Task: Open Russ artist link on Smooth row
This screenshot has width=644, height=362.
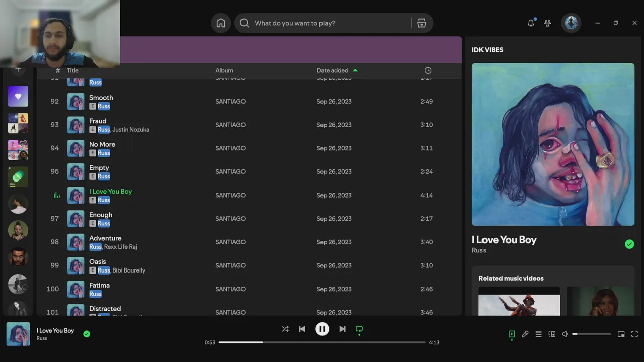Action: click(104, 106)
